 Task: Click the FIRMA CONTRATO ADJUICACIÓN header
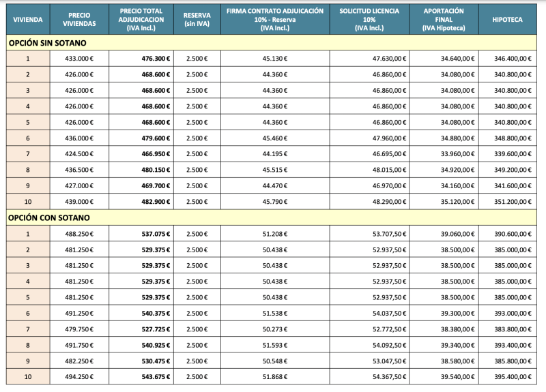coord(275,20)
